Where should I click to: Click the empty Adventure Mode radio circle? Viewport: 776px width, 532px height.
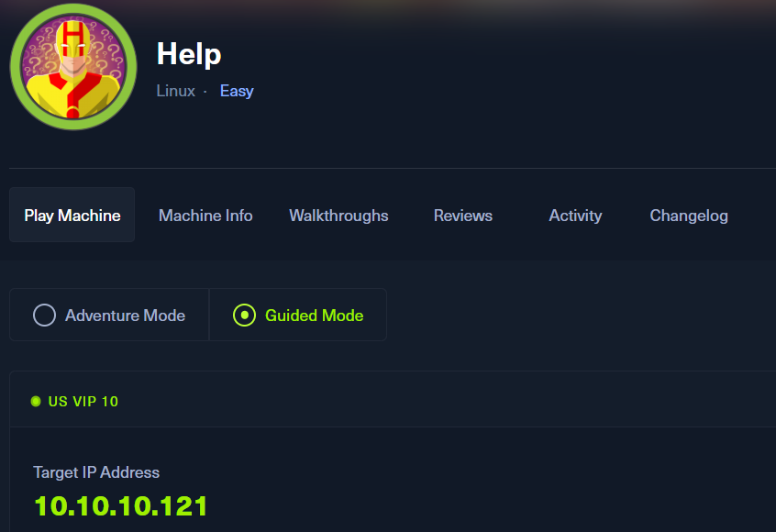coord(44,316)
